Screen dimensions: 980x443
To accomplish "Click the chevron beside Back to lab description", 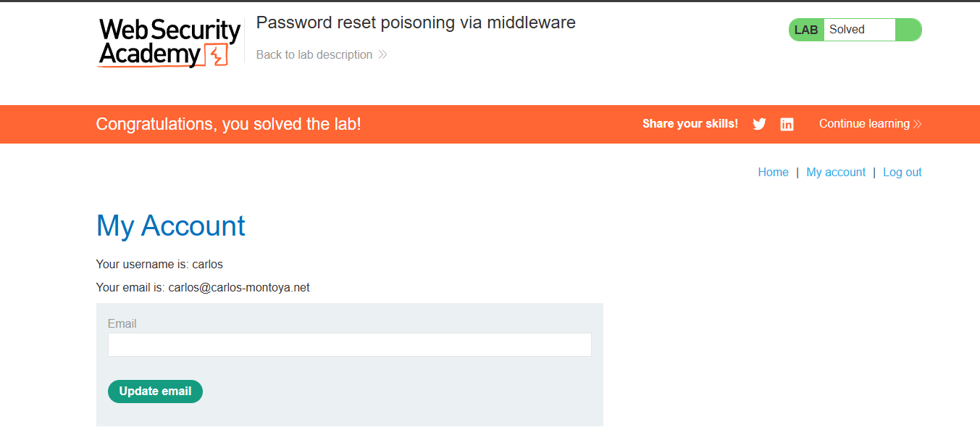I will pos(382,55).
